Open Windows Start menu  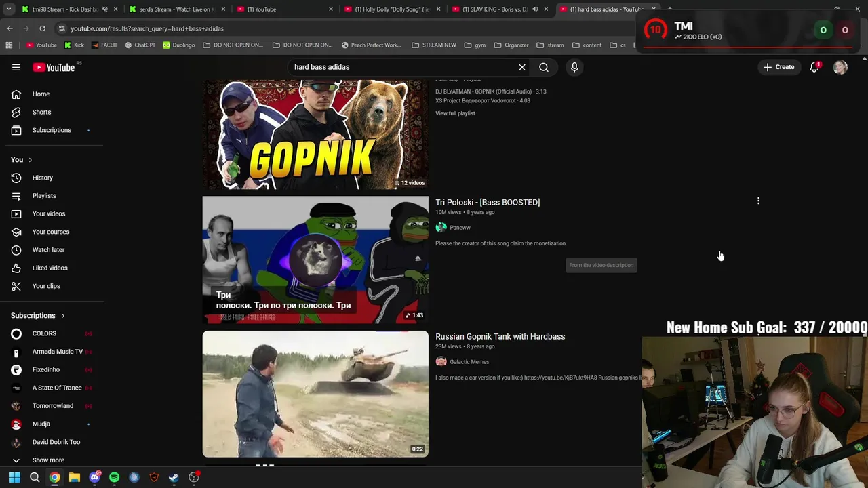(x=14, y=477)
